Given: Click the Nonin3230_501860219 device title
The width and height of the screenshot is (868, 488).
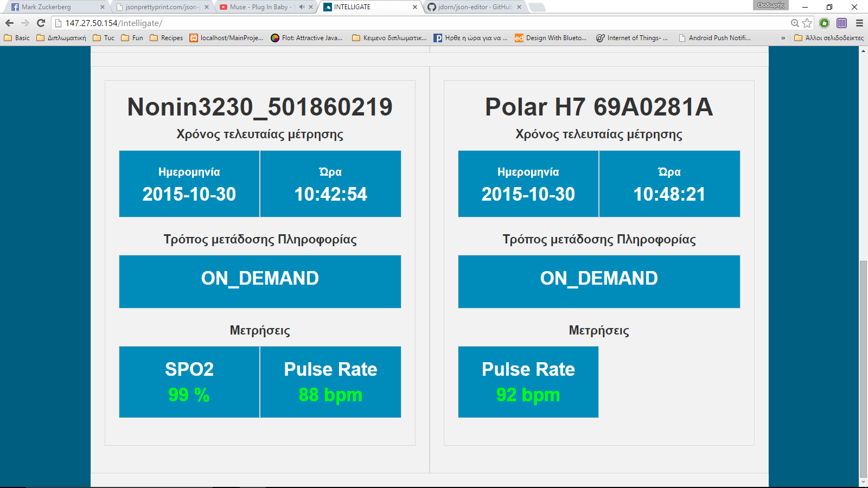Looking at the screenshot, I should tap(260, 107).
